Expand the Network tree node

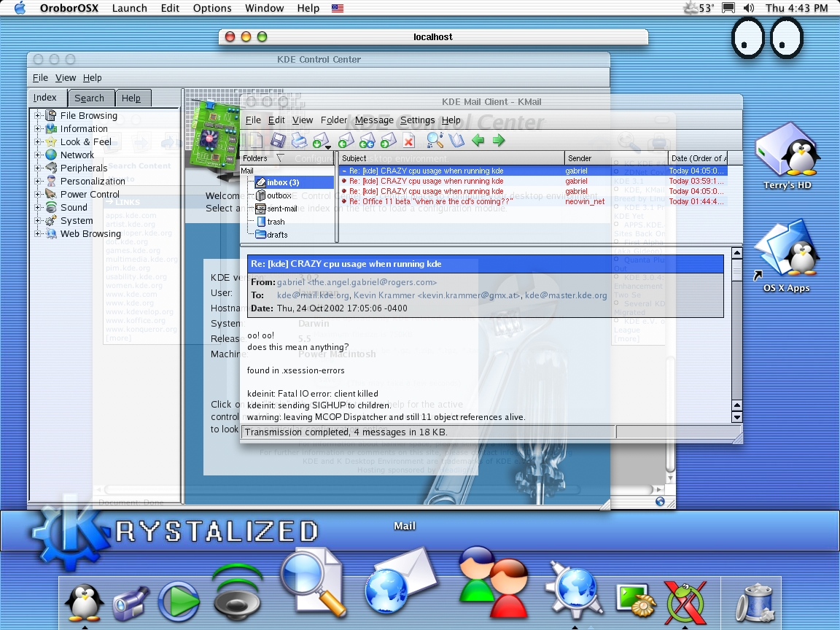click(37, 155)
